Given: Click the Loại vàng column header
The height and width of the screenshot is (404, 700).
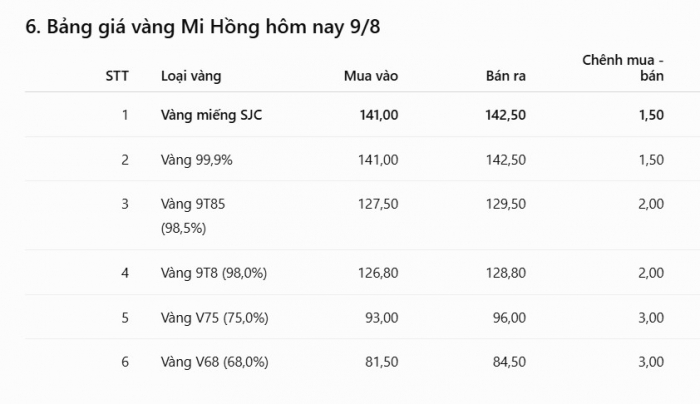Looking at the screenshot, I should point(191,76).
